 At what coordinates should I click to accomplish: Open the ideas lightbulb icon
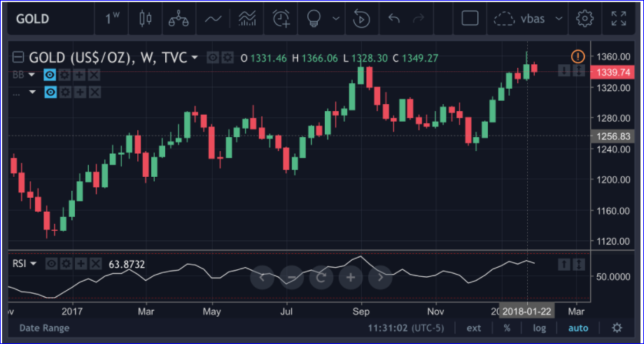(x=314, y=18)
